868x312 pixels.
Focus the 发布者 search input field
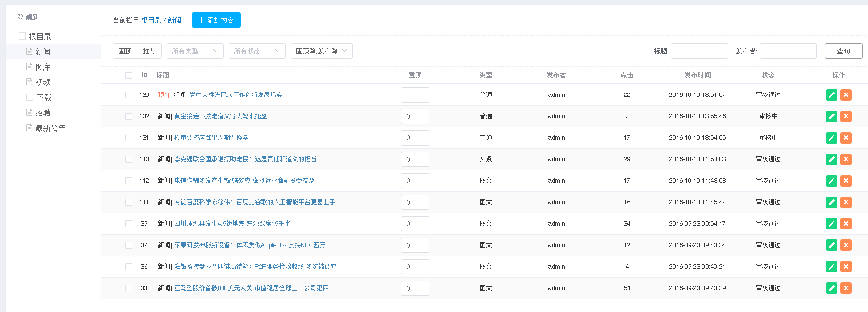[788, 51]
